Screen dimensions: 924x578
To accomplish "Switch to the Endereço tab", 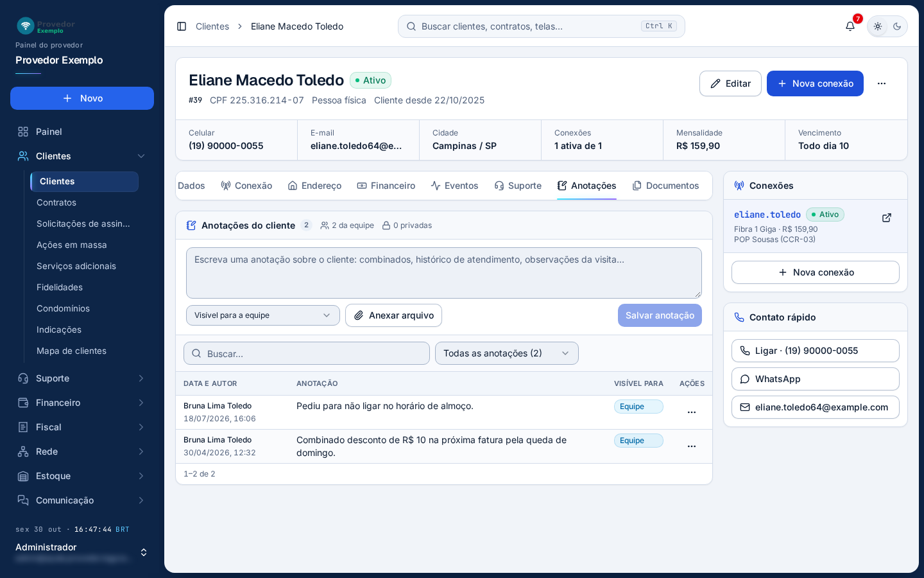I will [x=314, y=186].
